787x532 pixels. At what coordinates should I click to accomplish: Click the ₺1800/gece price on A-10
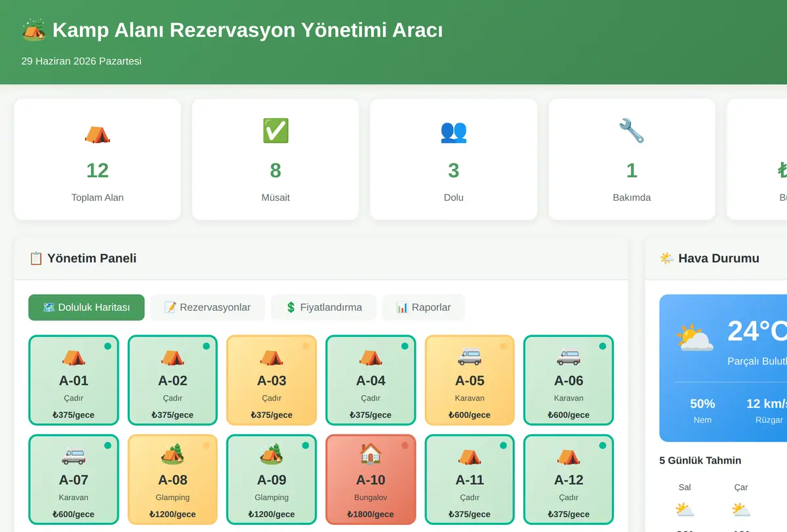371,514
